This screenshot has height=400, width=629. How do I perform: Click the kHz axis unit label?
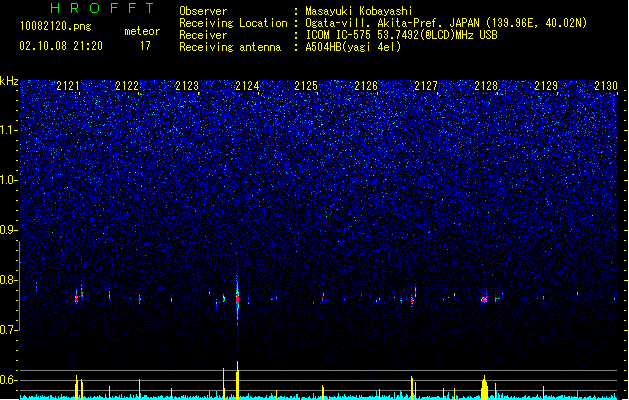9,81
